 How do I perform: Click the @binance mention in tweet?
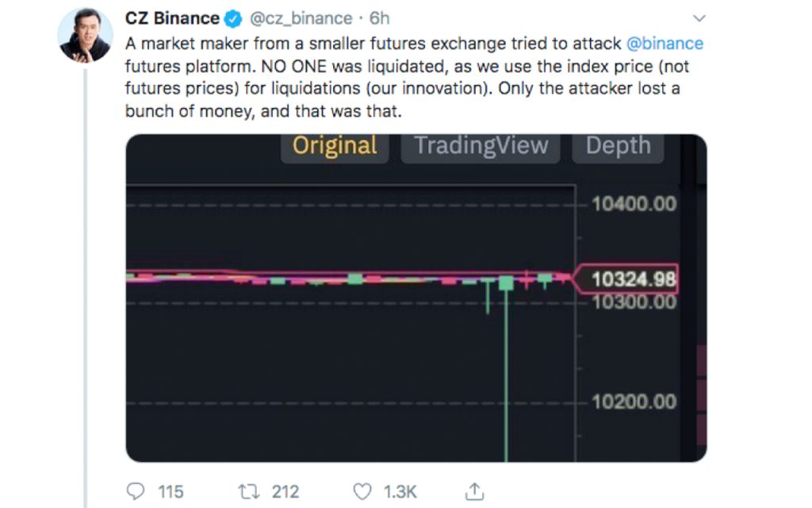665,43
